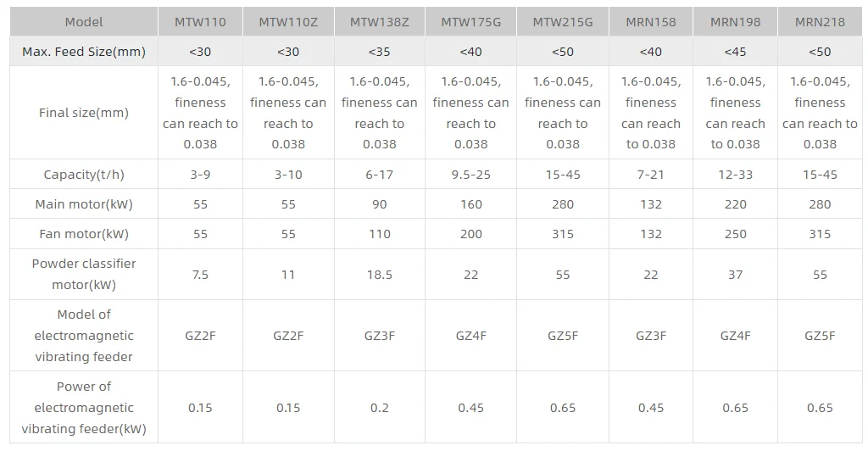Select the 6-17 capacity value

[x=379, y=175]
